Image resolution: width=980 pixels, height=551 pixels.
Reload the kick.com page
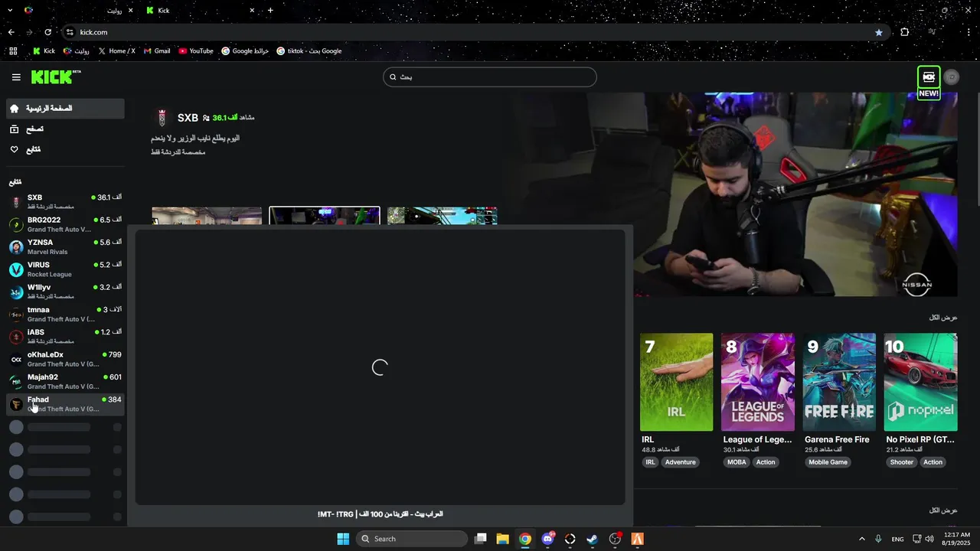(x=47, y=32)
